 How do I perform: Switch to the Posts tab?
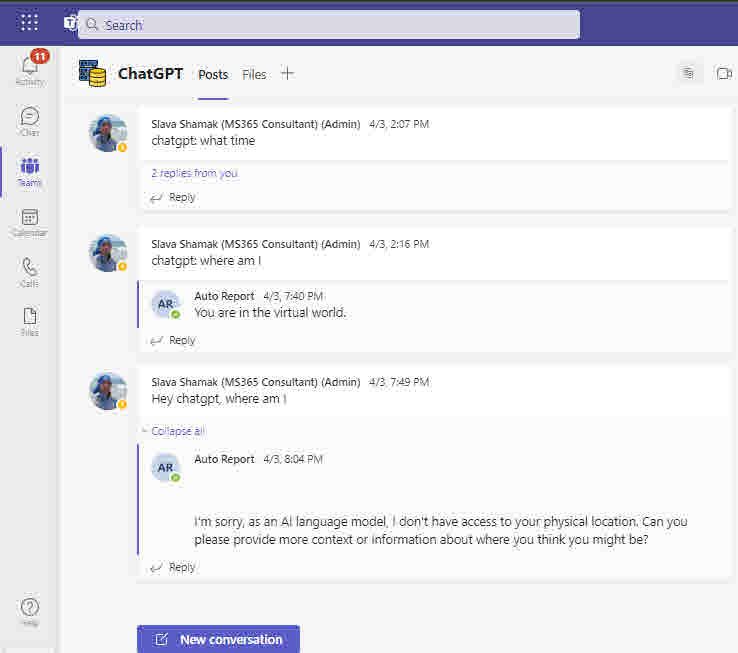(x=213, y=74)
